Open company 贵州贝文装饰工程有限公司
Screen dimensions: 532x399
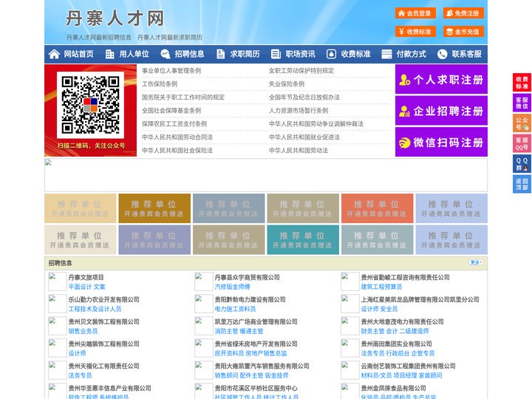[x=104, y=321]
